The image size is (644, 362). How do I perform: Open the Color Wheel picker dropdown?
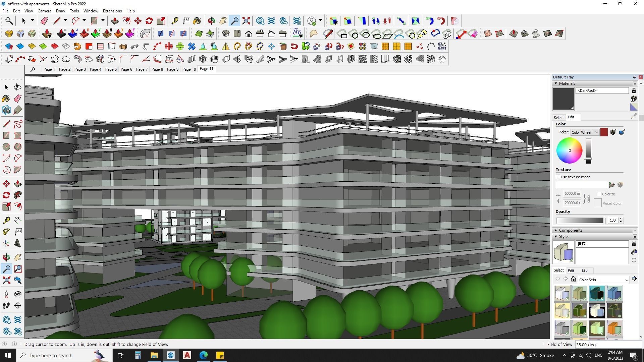585,132
